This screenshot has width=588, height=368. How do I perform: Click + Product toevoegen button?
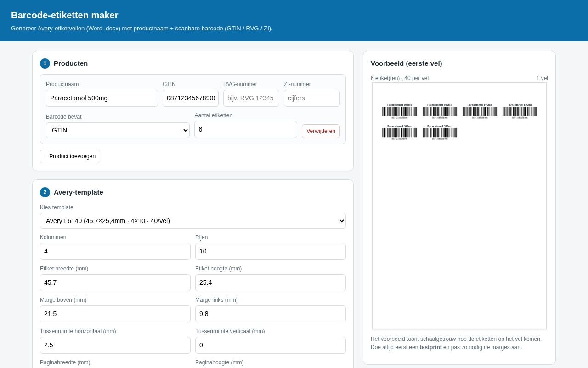(x=70, y=156)
